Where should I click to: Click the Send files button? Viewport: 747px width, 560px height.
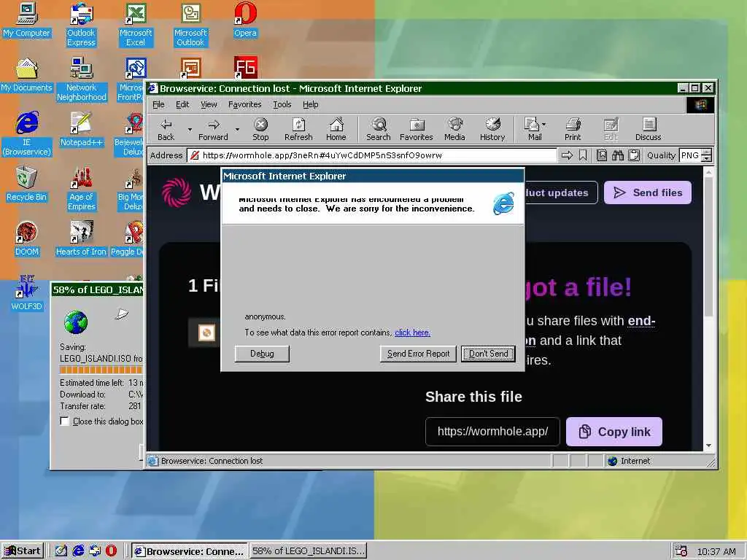coord(648,192)
